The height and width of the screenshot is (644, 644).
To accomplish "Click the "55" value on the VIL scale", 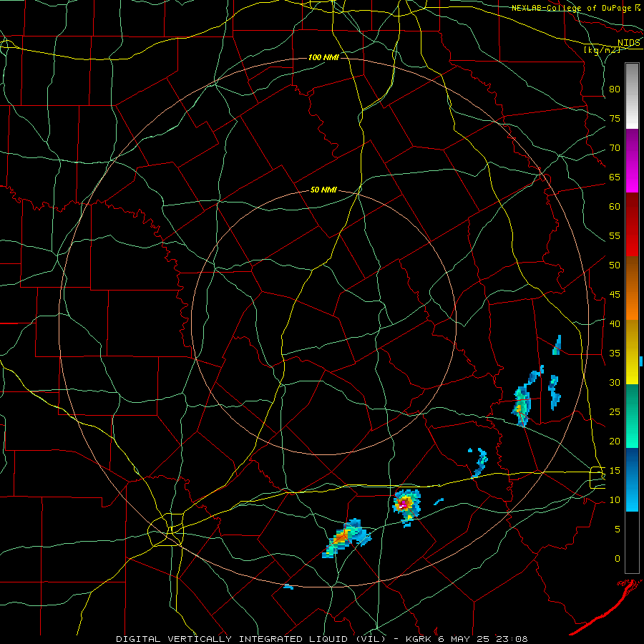I will pyautogui.click(x=615, y=235).
